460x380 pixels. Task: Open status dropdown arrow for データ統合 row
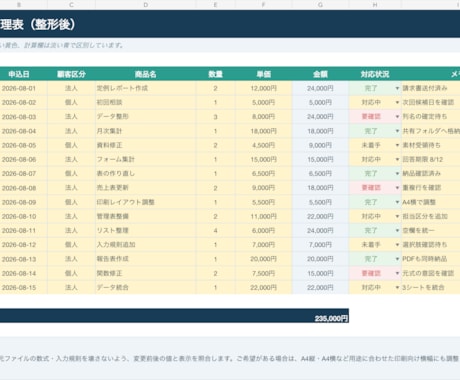pyautogui.click(x=397, y=288)
